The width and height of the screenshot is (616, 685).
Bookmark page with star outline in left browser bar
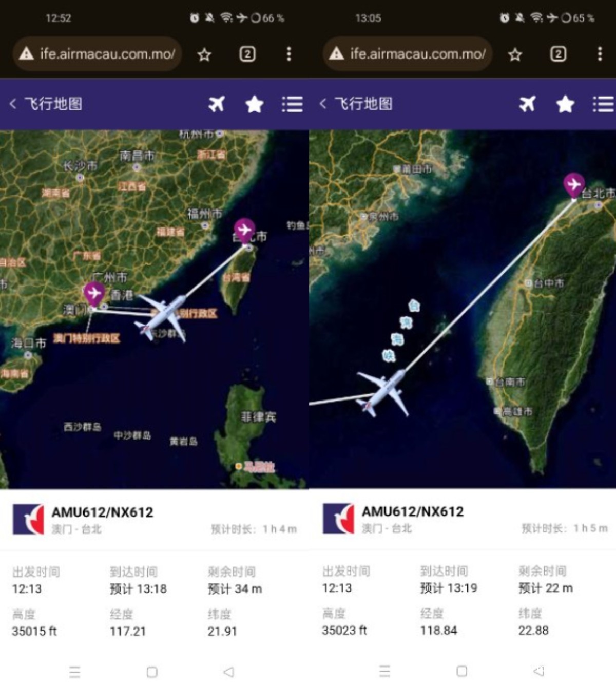204,54
